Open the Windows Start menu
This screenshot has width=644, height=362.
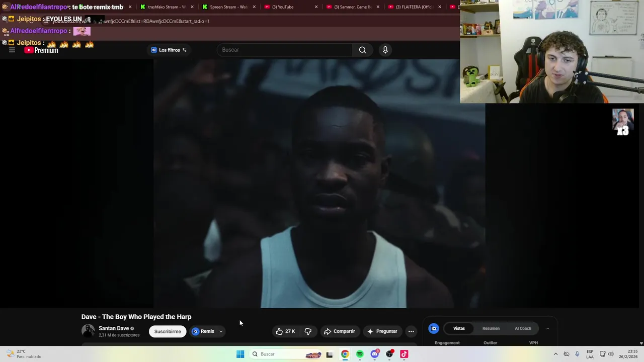pos(240,354)
